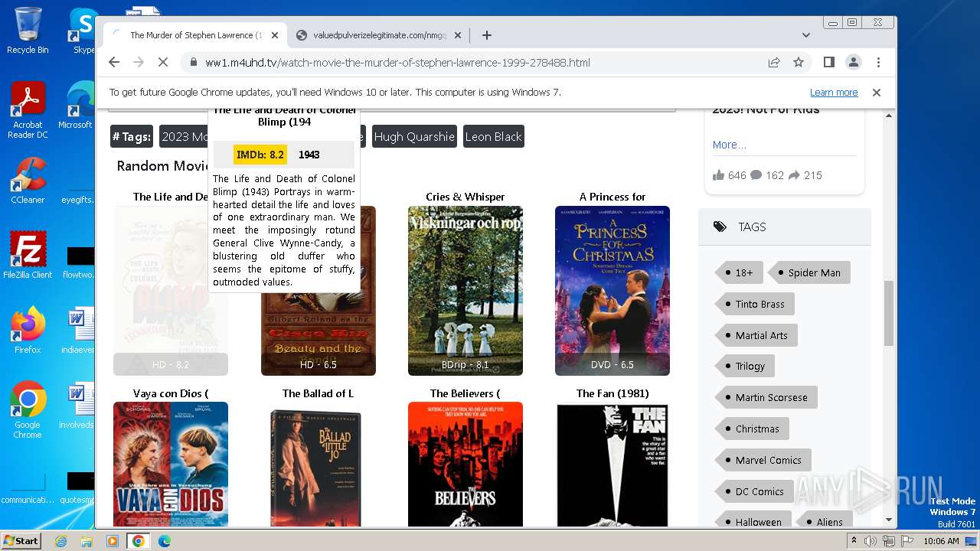Select the Halloween tag
Viewport: 980px width, 551px height.
tap(753, 520)
